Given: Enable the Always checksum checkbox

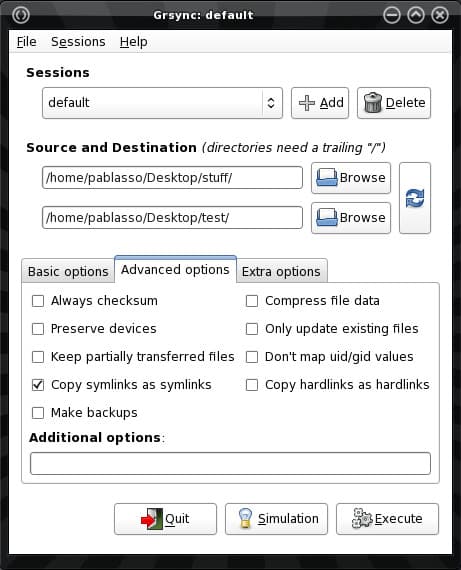Looking at the screenshot, I should coord(38,301).
